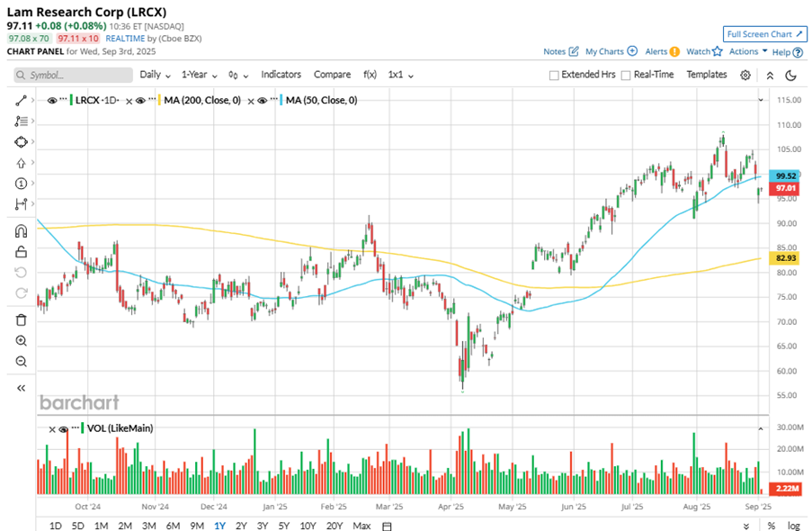Open MA 50 options menu

[x=273, y=99]
